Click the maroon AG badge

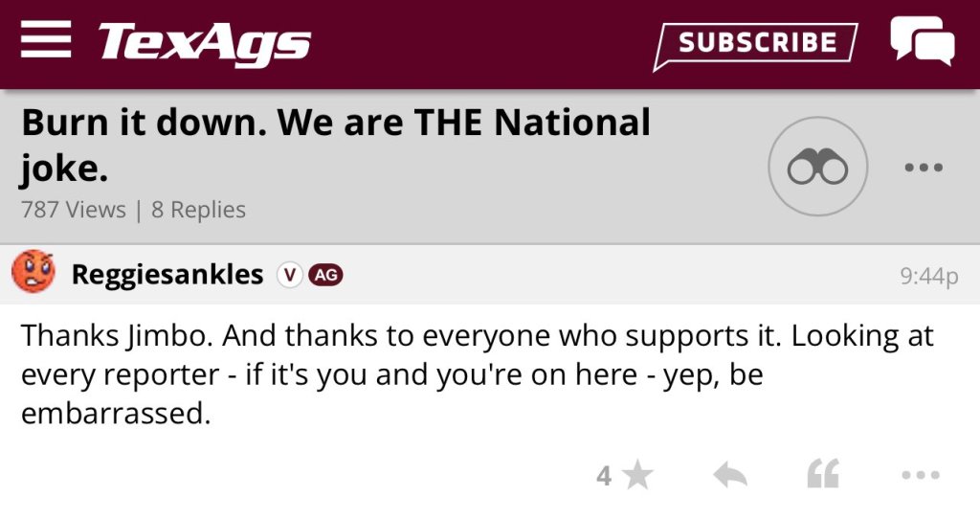(x=325, y=275)
